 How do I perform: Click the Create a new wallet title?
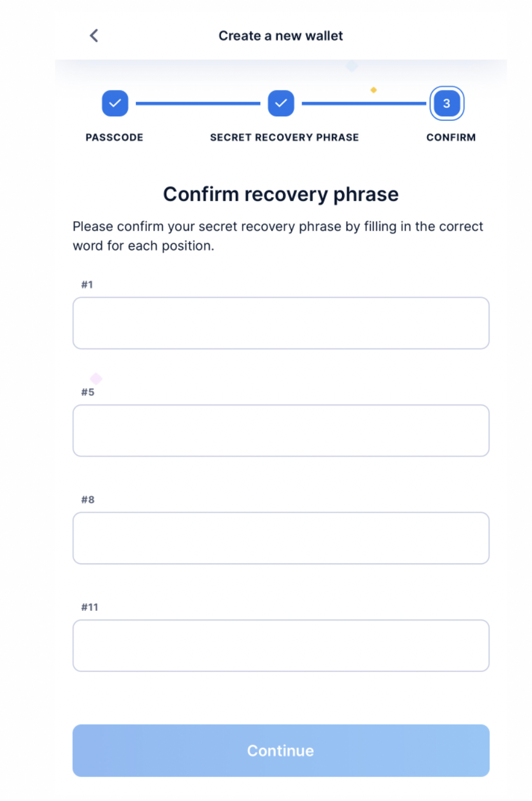(281, 36)
